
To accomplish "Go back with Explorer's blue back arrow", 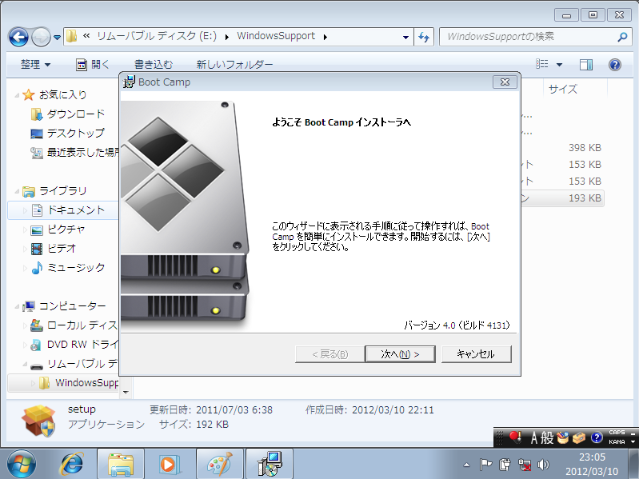I will 18,37.
